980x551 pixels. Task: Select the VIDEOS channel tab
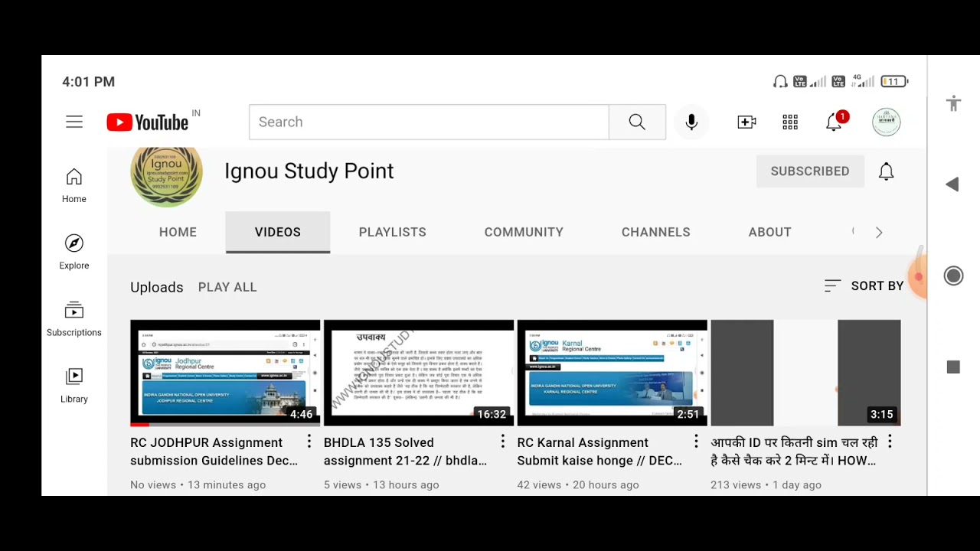[x=278, y=232]
